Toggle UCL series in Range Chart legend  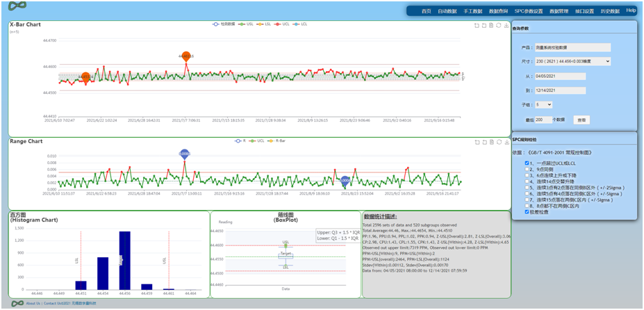pos(256,141)
